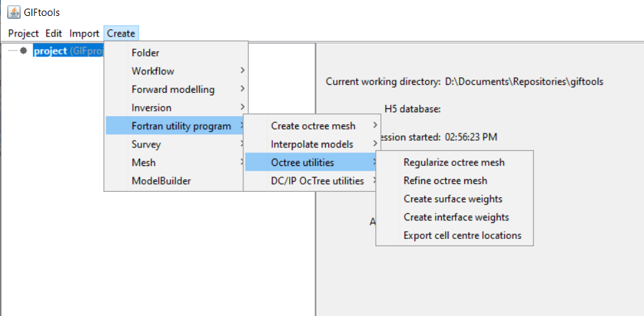Close the open Create menu
Screen dimensions: 644x316
pyautogui.click(x=121, y=33)
